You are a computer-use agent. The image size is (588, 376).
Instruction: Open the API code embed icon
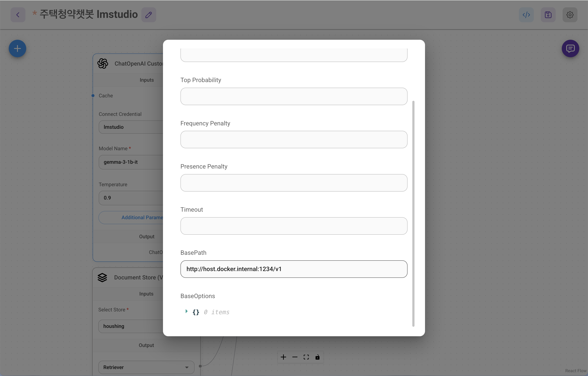[x=526, y=15]
